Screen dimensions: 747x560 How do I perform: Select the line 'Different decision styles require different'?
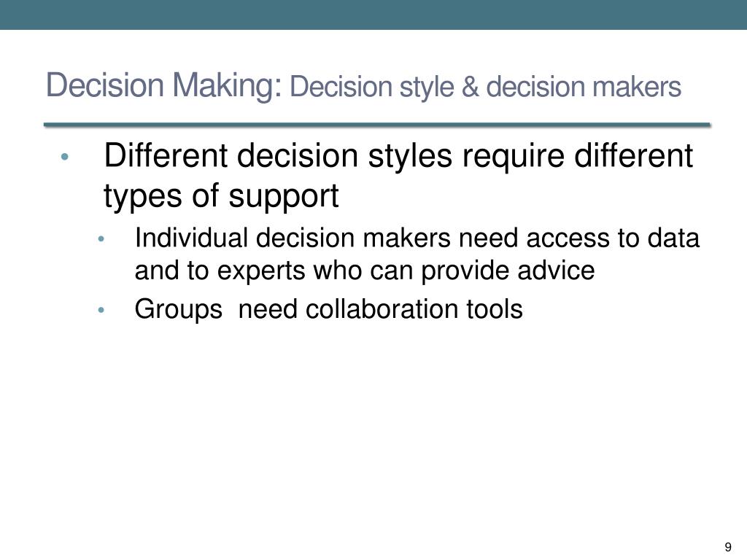tap(398, 156)
